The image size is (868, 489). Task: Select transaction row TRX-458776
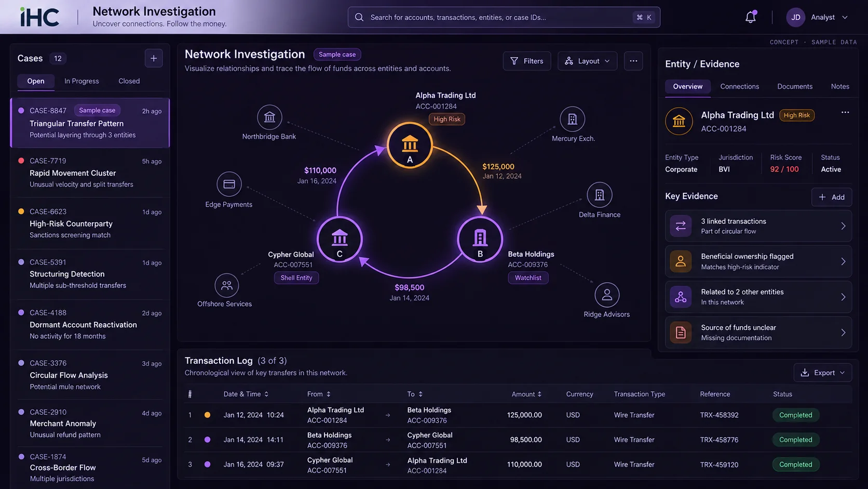tap(518, 440)
